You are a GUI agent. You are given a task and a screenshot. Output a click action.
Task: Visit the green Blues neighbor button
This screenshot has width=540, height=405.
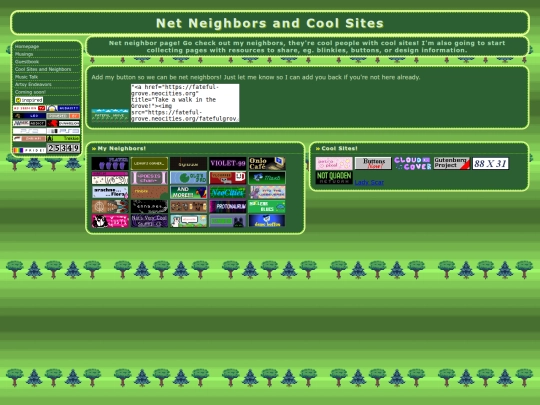(267, 207)
